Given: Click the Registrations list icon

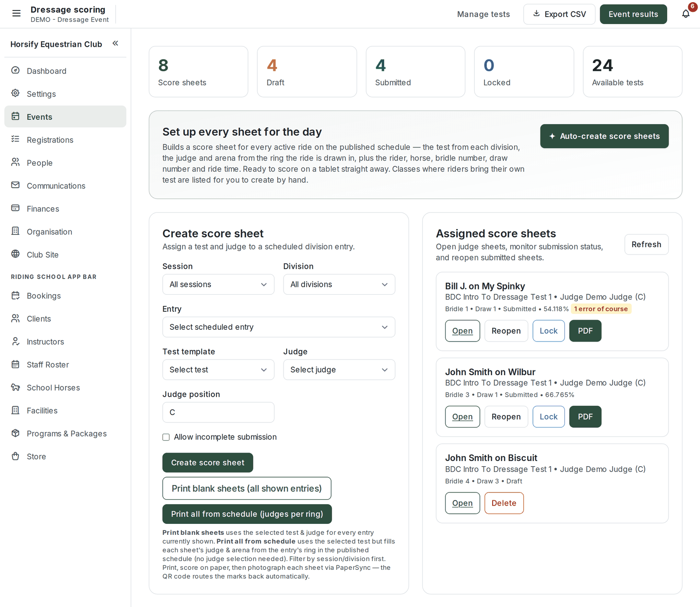Looking at the screenshot, I should pos(15,139).
